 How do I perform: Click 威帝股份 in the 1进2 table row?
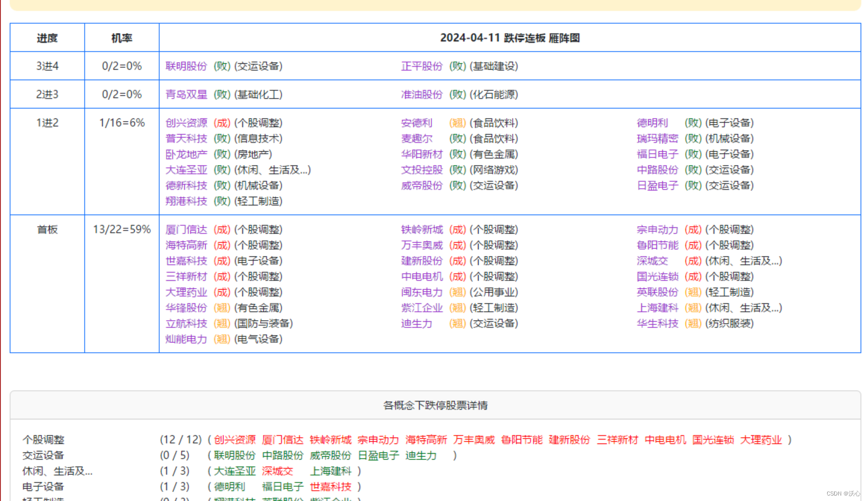coord(422,185)
